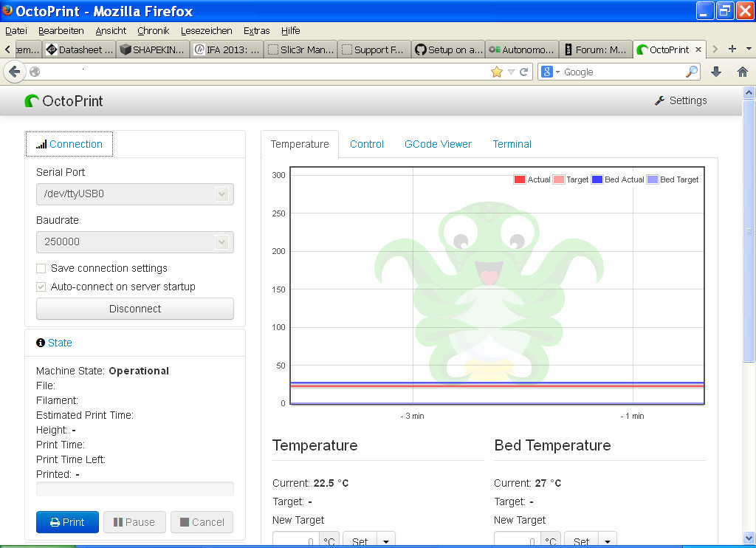Switch to the Control tab
This screenshot has width=756, height=548.
[x=366, y=144]
